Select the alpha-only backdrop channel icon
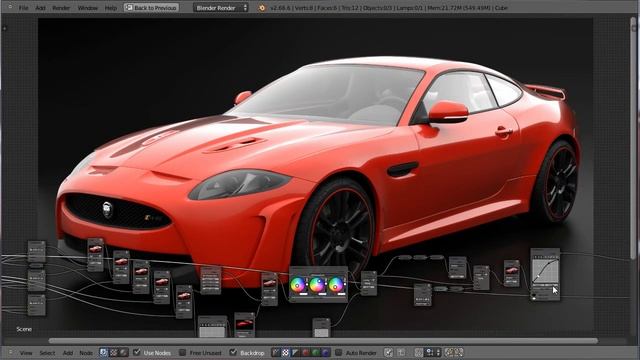Viewport: 640px width, 360px height. click(296, 352)
